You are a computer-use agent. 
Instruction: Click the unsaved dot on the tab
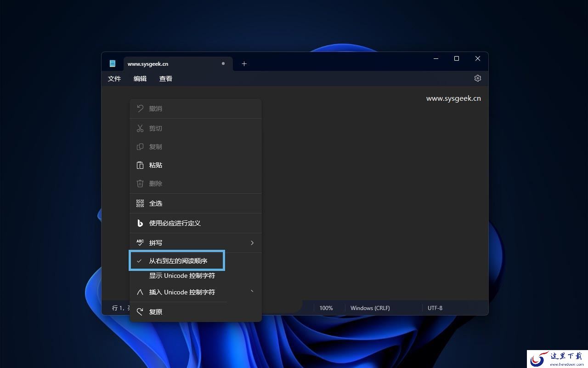click(223, 63)
